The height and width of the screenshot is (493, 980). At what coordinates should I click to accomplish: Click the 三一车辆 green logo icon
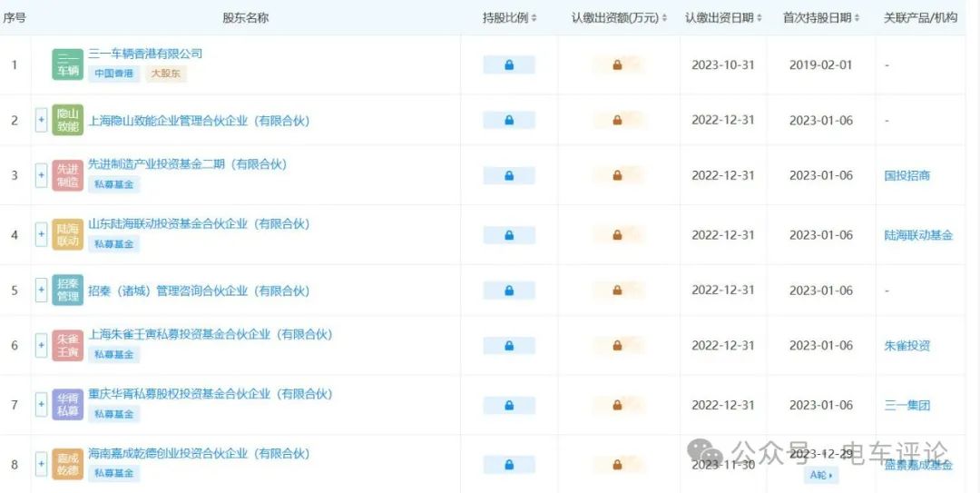(67, 64)
